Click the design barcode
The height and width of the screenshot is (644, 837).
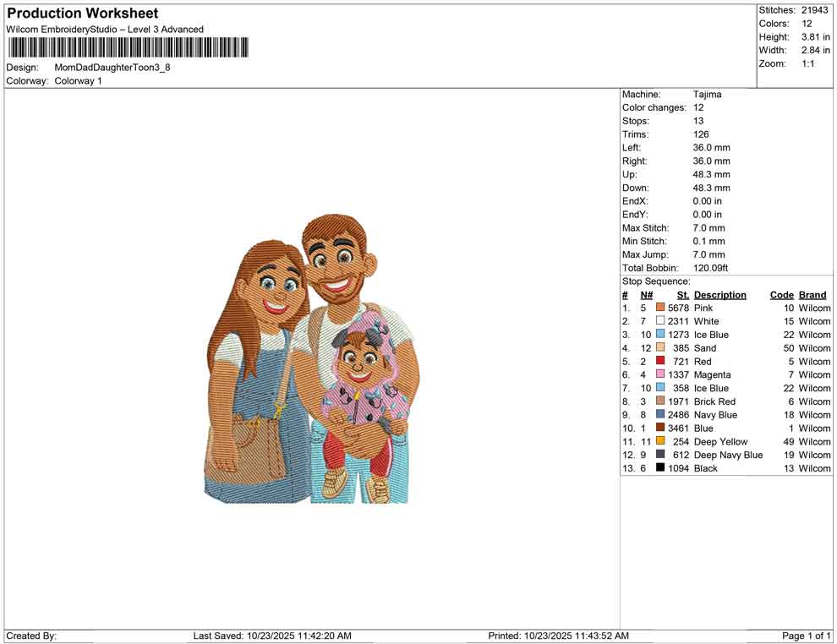pyautogui.click(x=127, y=49)
